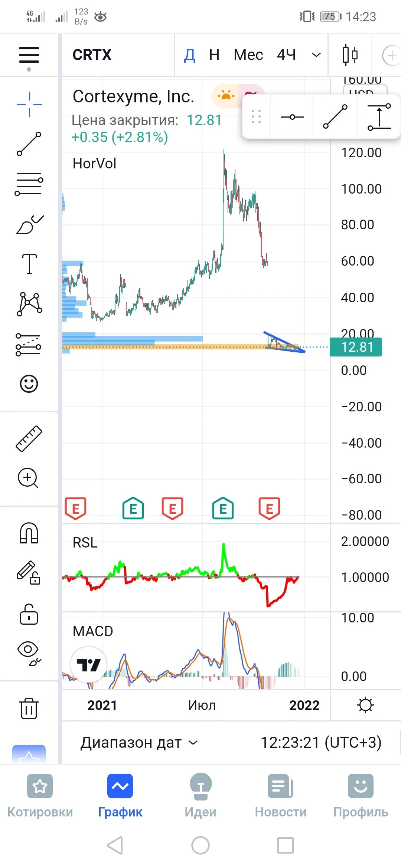This screenshot has height=868, width=401.
Task: Select the trend line drawing tool
Action: pos(29,144)
